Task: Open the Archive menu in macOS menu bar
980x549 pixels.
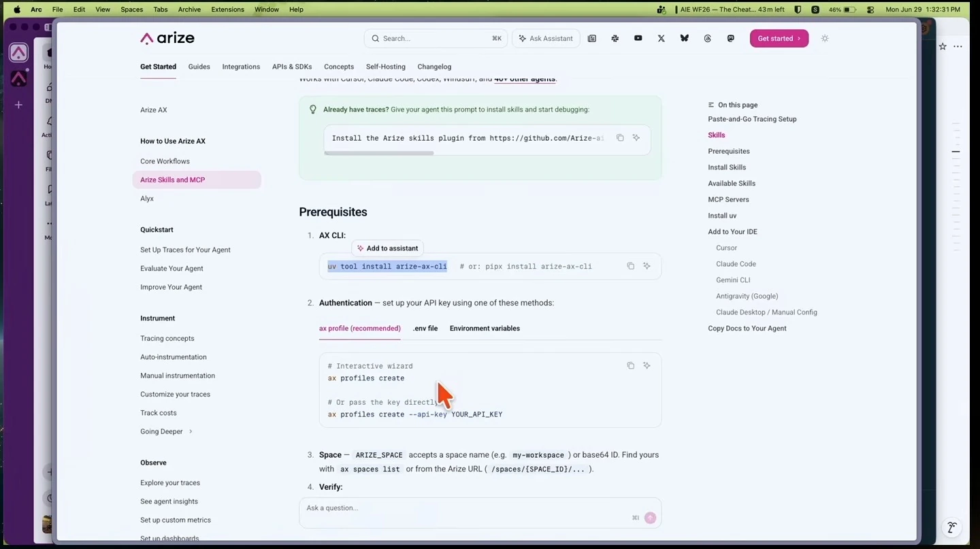Action: pos(189,10)
